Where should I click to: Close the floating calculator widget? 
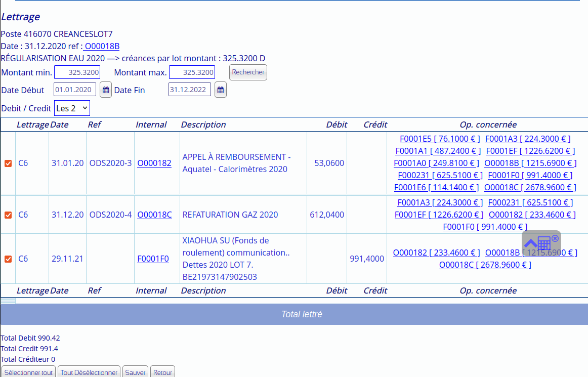pos(555,237)
